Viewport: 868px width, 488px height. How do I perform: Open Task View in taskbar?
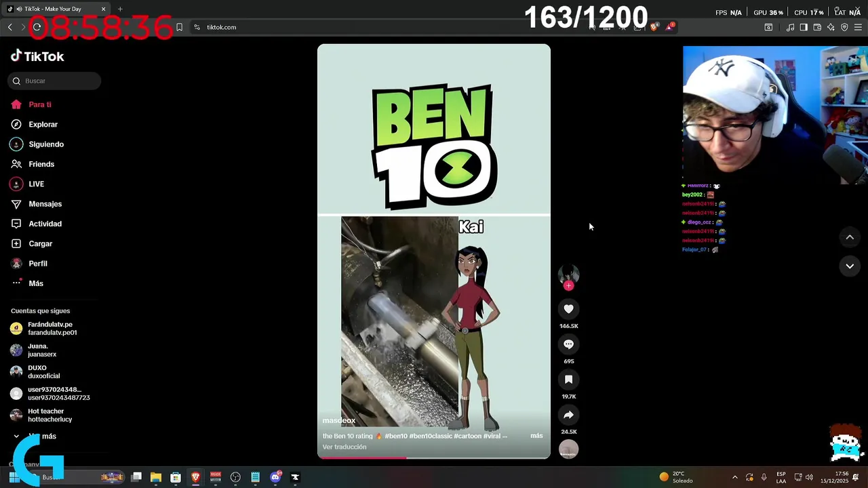(136, 477)
